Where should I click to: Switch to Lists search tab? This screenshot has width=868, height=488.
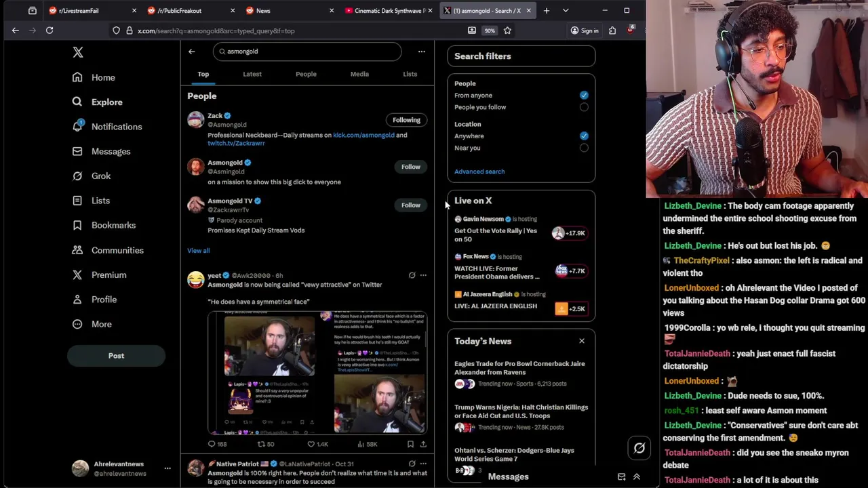[410, 74]
